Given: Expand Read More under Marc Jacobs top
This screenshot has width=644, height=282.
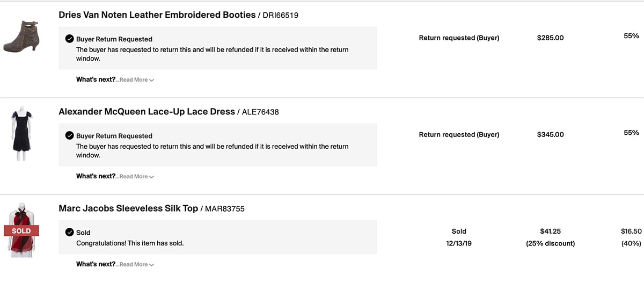Looking at the screenshot, I should click(x=136, y=264).
